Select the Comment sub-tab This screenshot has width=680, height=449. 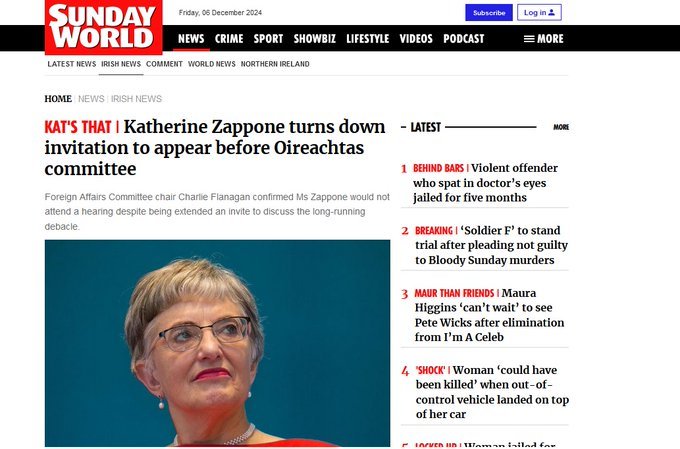(x=164, y=64)
